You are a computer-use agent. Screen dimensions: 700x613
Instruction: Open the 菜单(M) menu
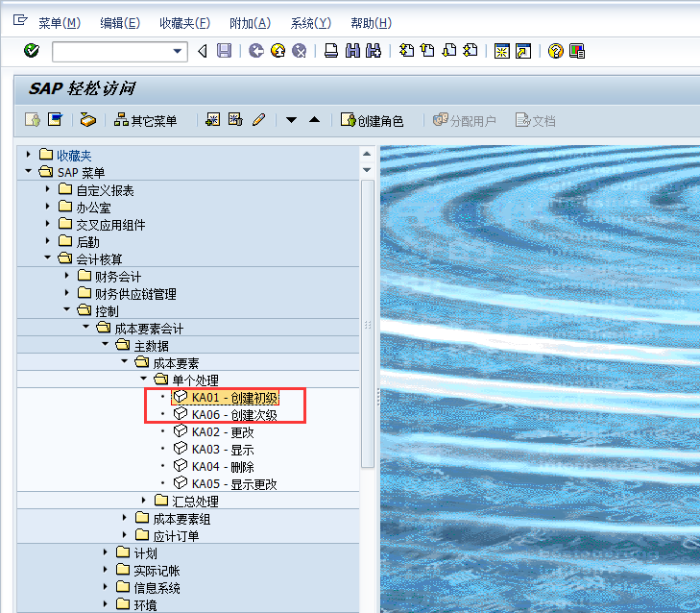(60, 23)
